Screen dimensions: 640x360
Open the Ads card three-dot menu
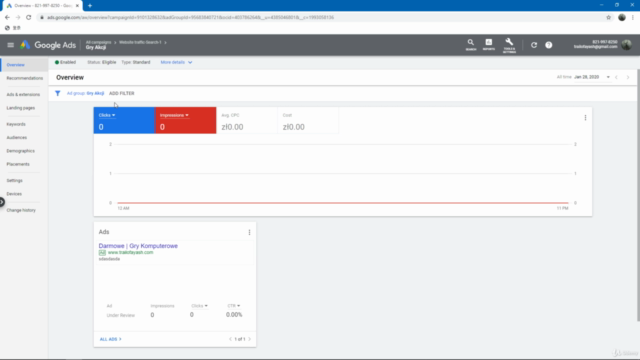click(249, 232)
